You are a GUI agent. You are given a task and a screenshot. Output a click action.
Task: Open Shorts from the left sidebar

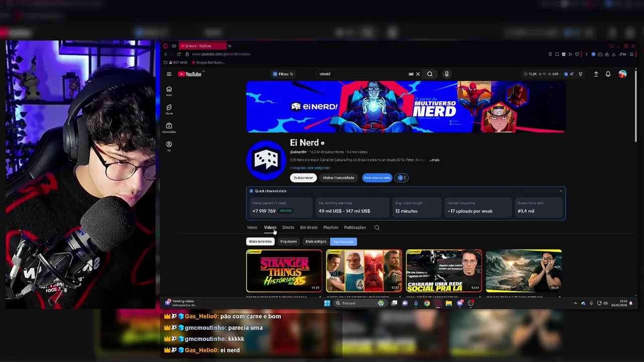(169, 109)
